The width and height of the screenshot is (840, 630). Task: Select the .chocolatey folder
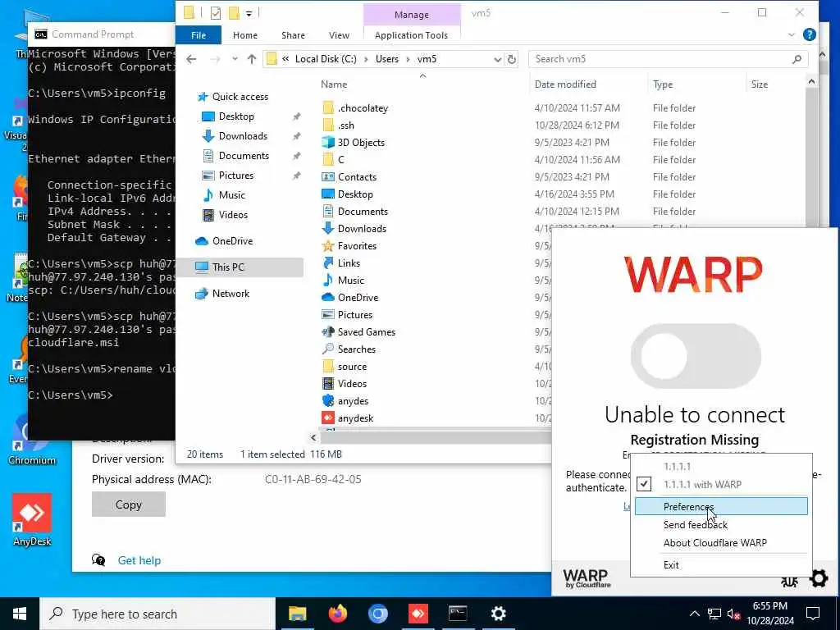click(363, 108)
